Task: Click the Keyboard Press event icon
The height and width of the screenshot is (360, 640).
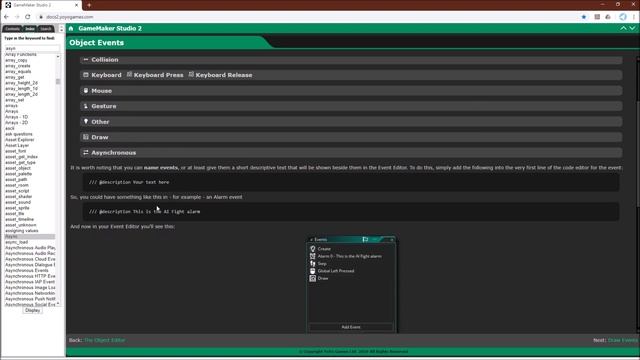Action: [x=129, y=74]
